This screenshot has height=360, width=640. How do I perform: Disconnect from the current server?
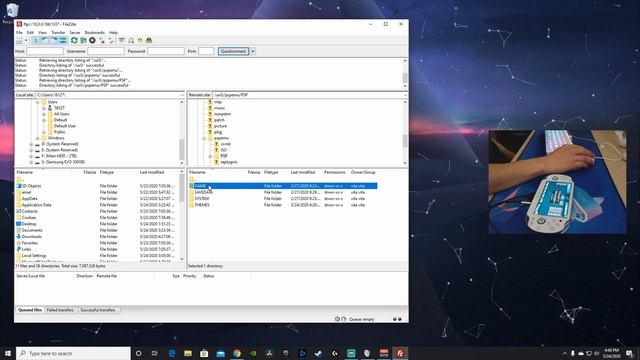[102, 40]
